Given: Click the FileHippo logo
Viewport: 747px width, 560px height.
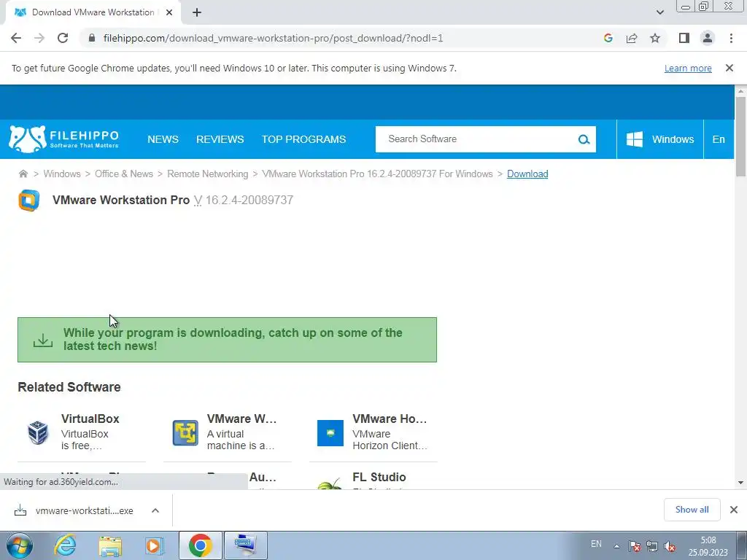Looking at the screenshot, I should click(x=64, y=139).
